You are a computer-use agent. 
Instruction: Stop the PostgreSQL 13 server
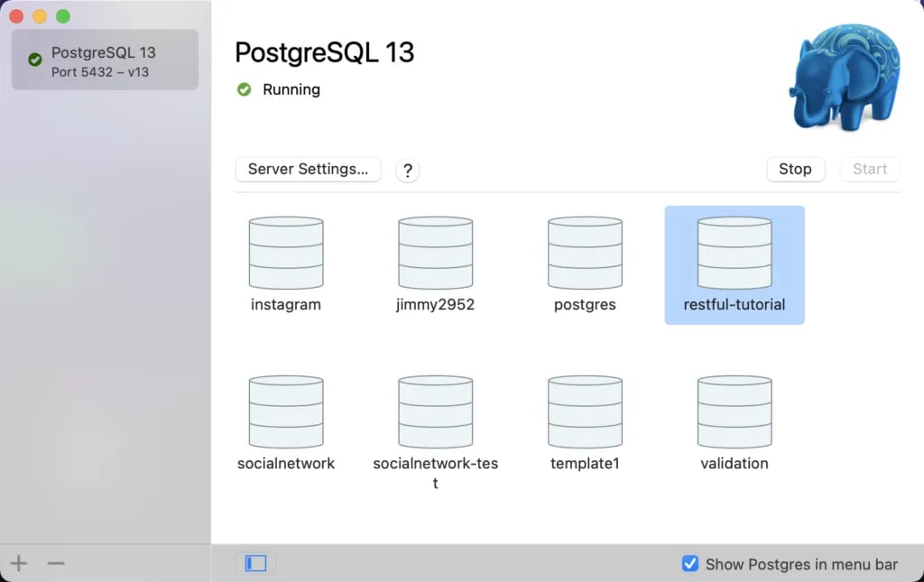coord(795,169)
